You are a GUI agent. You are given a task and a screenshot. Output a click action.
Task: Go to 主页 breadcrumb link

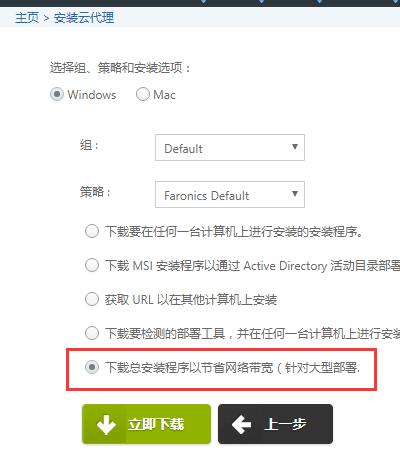27,17
